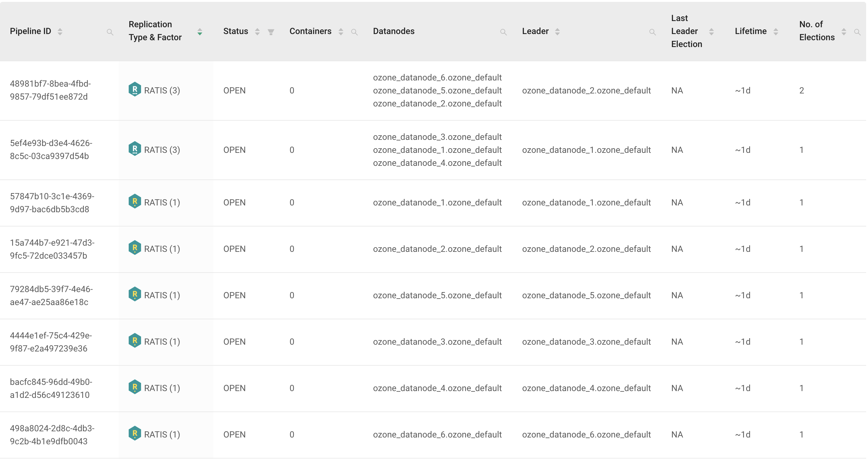Click the Pipeline ID search icon
Viewport: 868px width, 461px height.
click(x=110, y=32)
